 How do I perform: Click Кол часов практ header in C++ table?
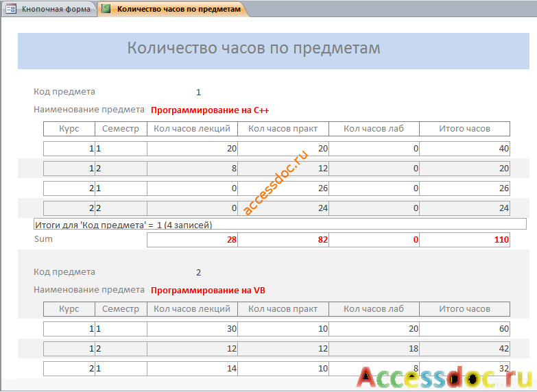point(283,129)
